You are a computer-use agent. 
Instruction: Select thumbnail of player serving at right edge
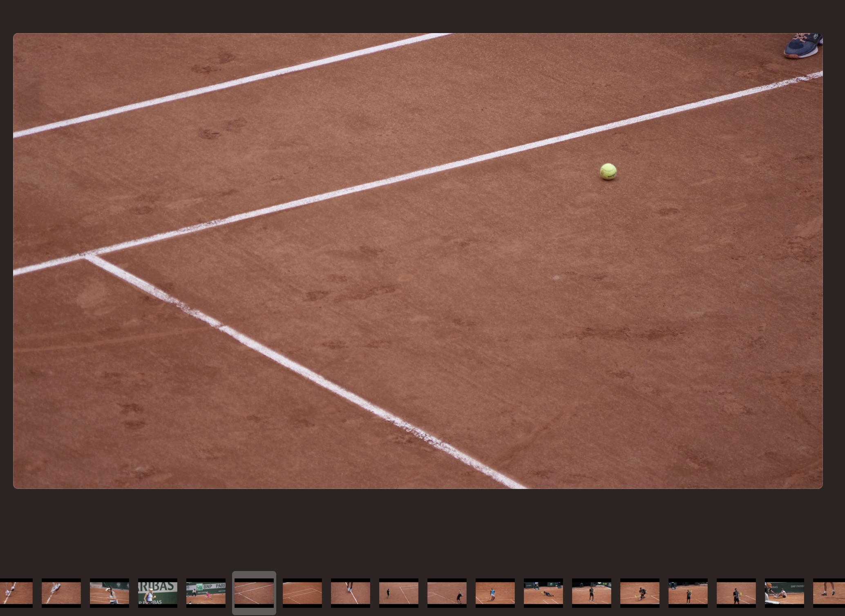pos(447,593)
